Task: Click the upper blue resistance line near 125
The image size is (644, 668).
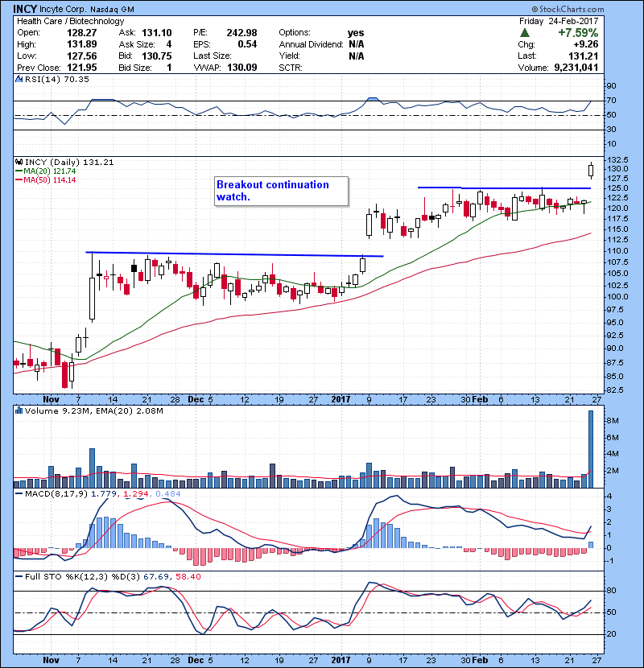Action: coord(504,188)
